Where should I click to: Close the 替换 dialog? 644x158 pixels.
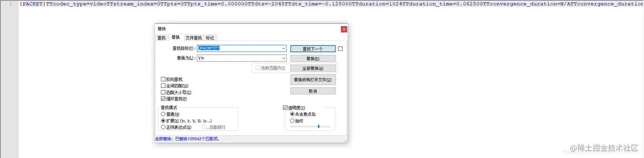click(344, 29)
